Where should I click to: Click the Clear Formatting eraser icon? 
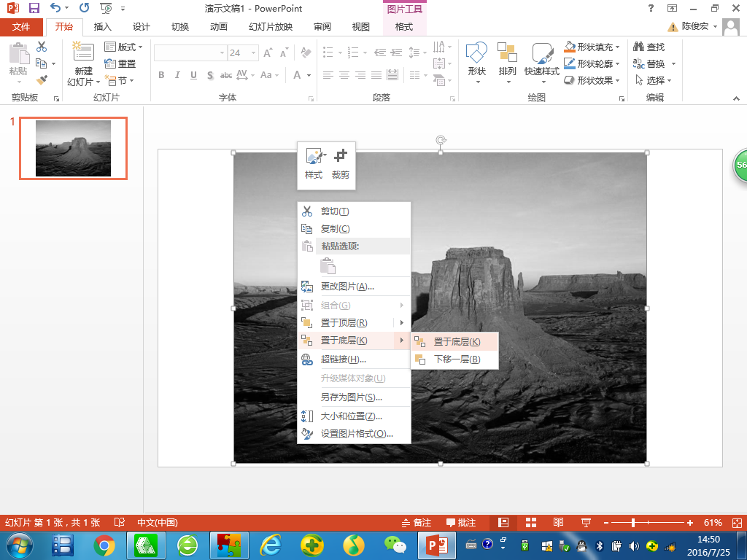point(306,52)
